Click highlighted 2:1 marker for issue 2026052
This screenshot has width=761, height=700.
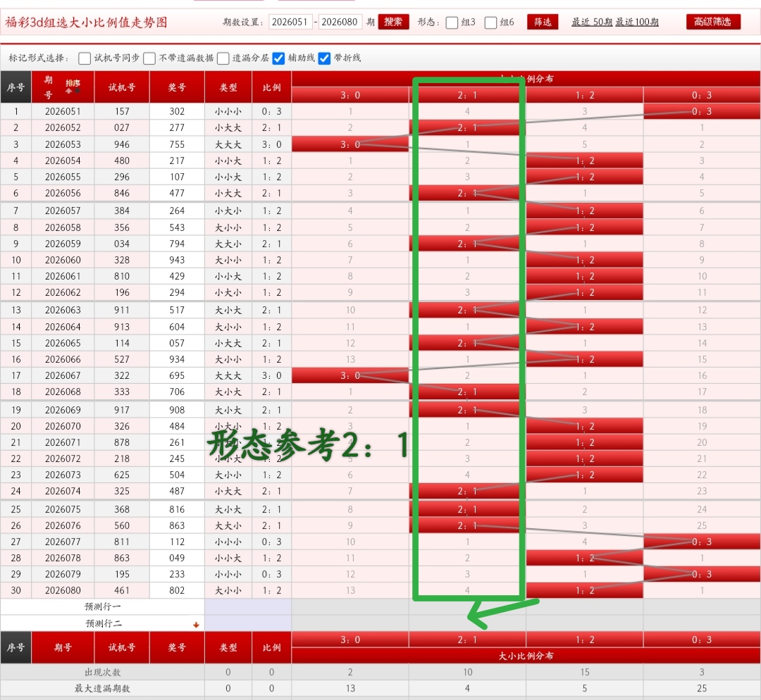click(x=466, y=127)
